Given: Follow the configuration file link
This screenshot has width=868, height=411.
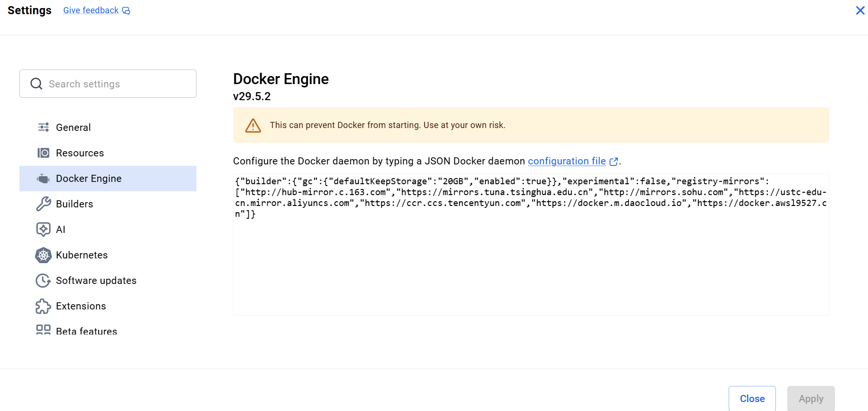Looking at the screenshot, I should (567, 161).
